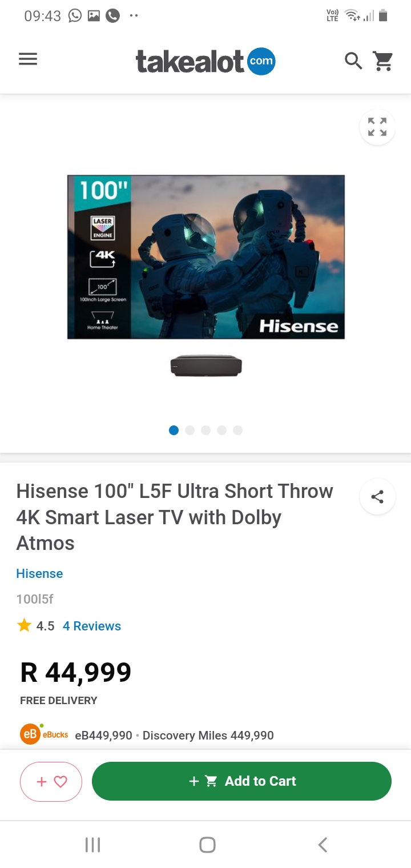Image resolution: width=411 pixels, height=868 pixels.
Task: Tap the takealot.com logo
Action: (205, 61)
